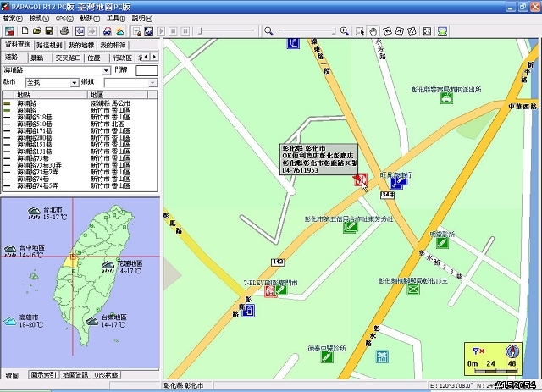
Task: Save with the floppy disk icon
Action: tap(49, 31)
